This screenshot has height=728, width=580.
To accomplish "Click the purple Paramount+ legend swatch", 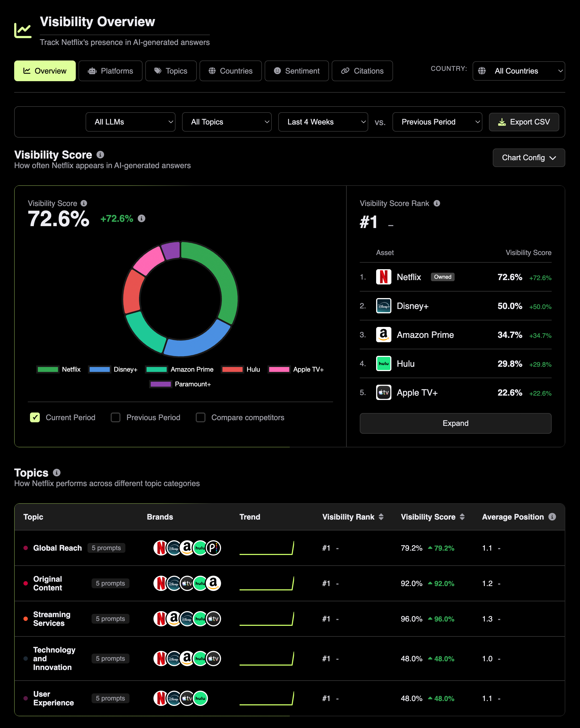I will 161,384.
